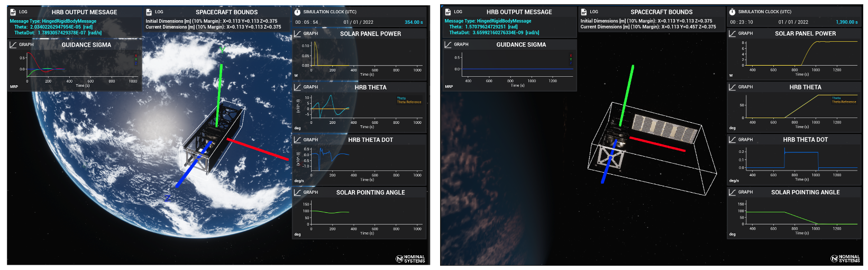Screen dimensions: 868x270
Task: Click the simulation clock icon in 354 s simulation
Action: pyautogui.click(x=297, y=12)
